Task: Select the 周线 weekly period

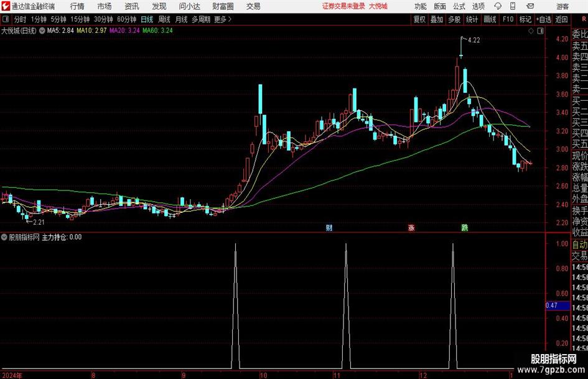Action: coord(164,19)
